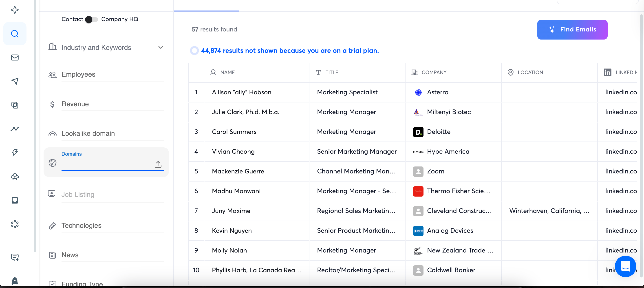The width and height of the screenshot is (644, 288).
Task: Click the trial plan results link
Action: tap(290, 51)
